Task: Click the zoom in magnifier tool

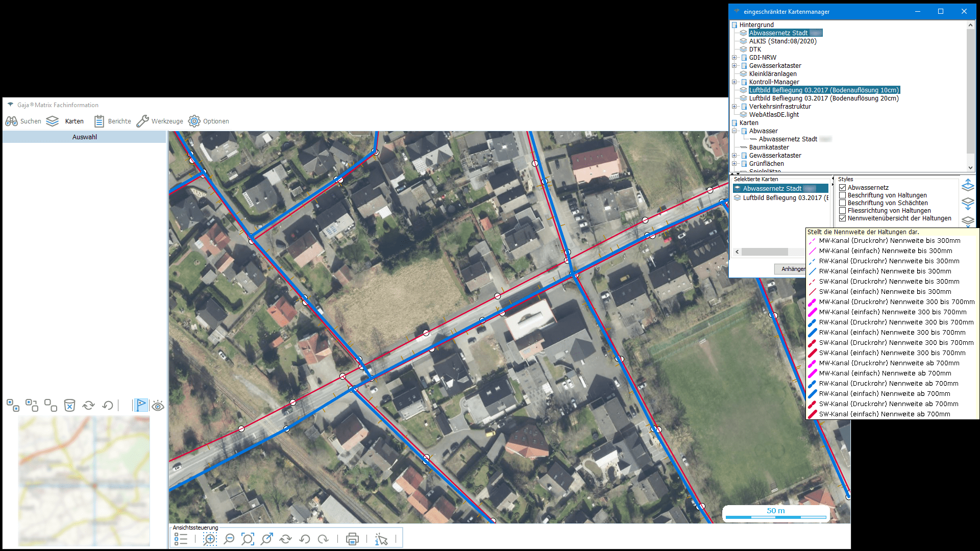Action: point(210,539)
